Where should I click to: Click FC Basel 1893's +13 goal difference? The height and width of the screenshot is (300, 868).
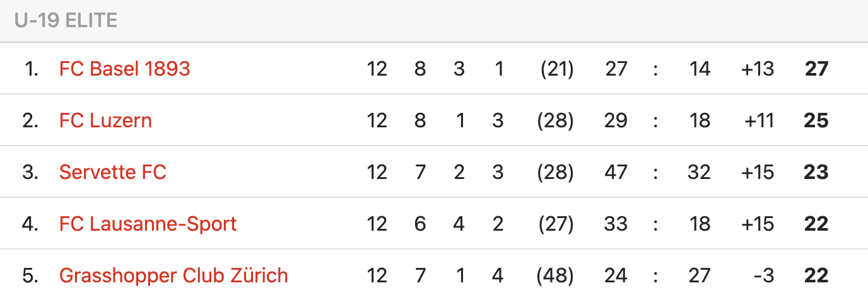tap(758, 69)
